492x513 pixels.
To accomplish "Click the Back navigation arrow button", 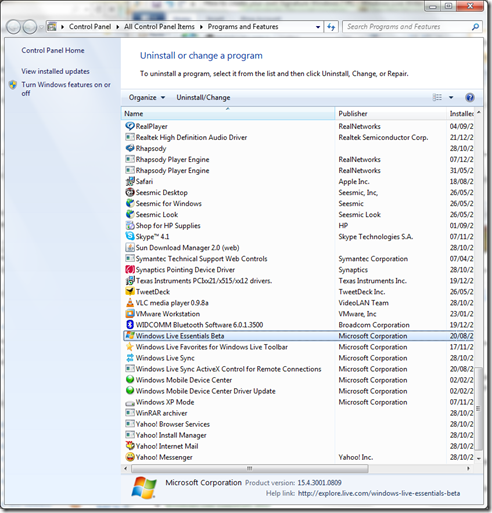I will 14,27.
